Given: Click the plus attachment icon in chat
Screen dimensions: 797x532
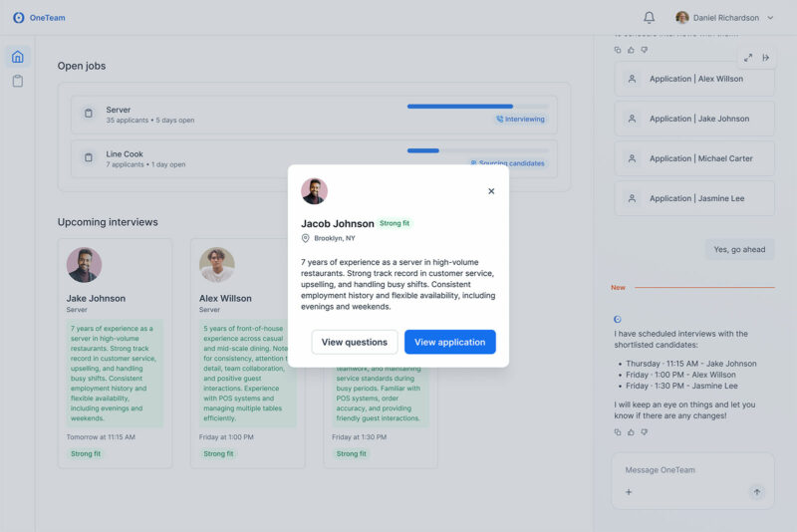Looking at the screenshot, I should point(629,492).
